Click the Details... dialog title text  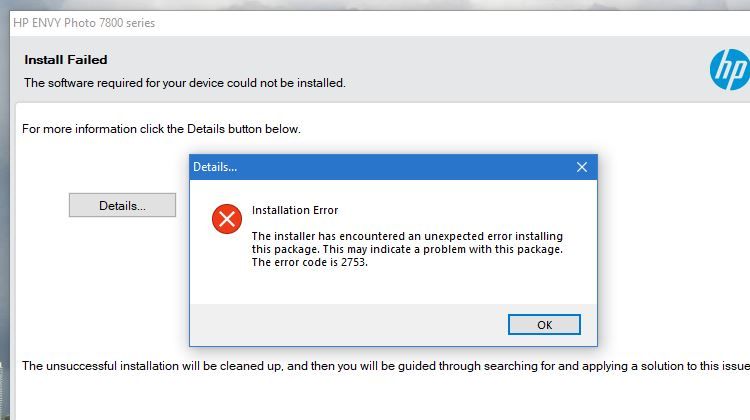point(215,167)
